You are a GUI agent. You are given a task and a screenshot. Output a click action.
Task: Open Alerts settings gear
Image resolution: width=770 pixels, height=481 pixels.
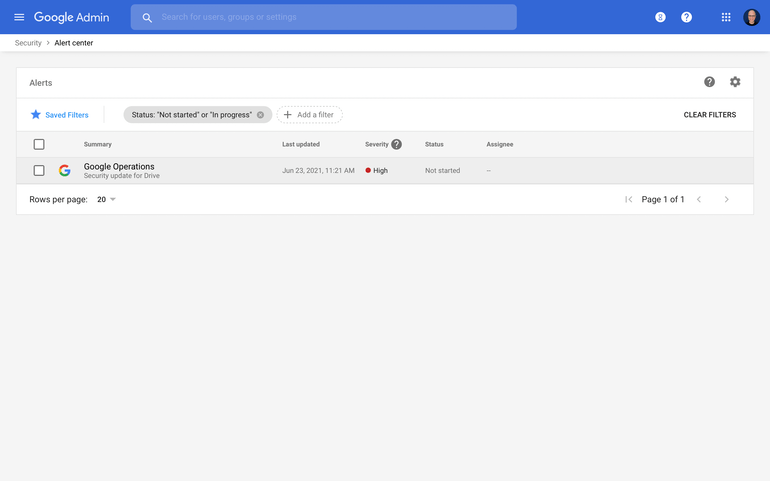(x=735, y=82)
